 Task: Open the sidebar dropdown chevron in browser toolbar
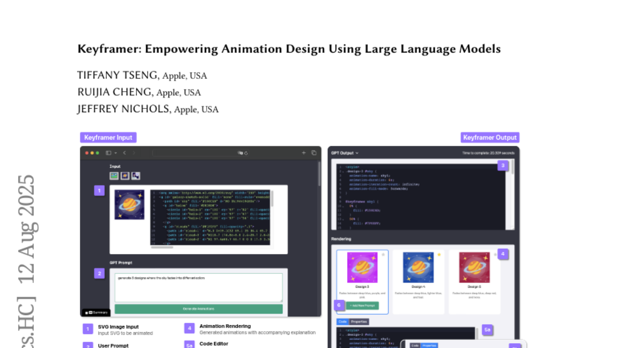tap(115, 153)
